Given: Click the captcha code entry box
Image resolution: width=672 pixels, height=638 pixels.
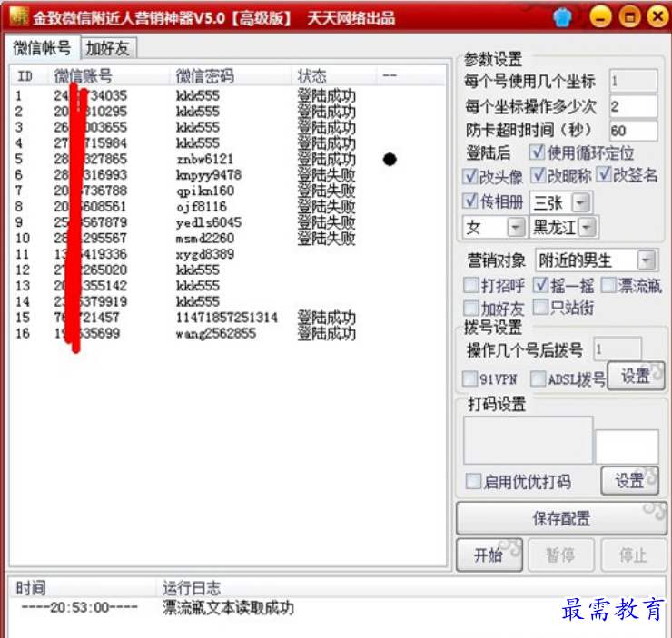Looking at the screenshot, I should pos(627,447).
